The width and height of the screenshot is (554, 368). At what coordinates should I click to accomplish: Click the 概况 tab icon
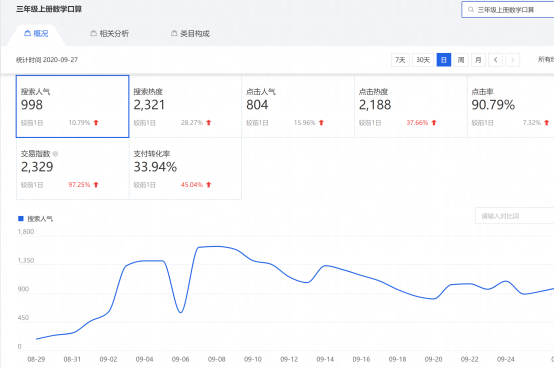pos(27,33)
